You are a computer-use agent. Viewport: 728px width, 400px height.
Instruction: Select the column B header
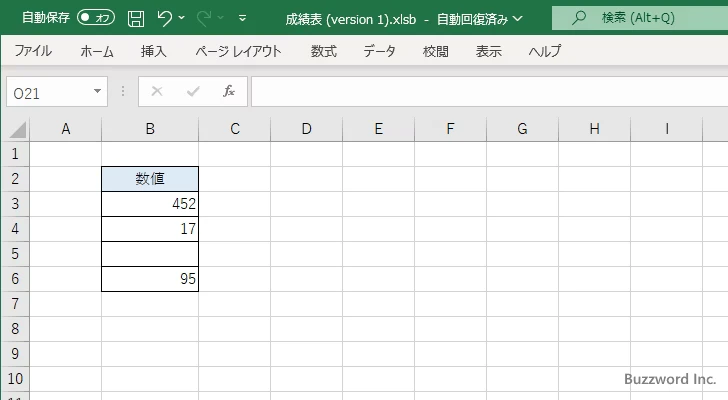coord(149,128)
